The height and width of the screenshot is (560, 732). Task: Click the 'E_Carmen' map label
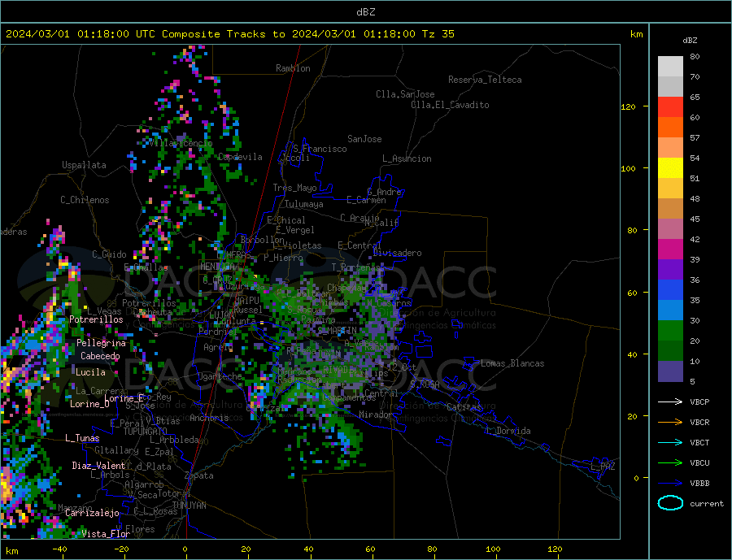(366, 200)
